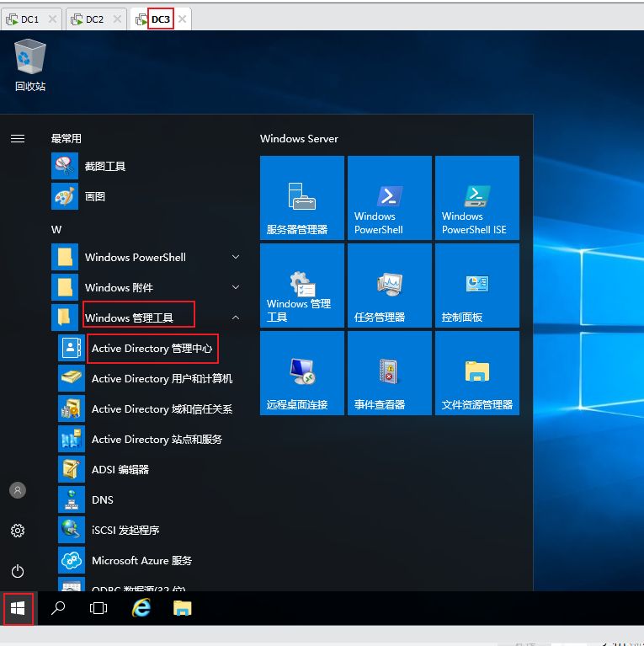Click the Power button icon
The image size is (644, 646).
click(x=18, y=571)
